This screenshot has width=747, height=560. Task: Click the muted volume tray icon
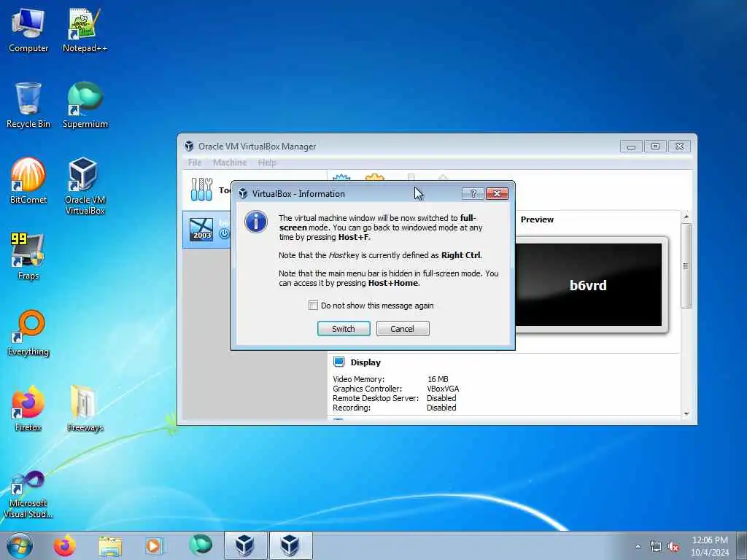click(673, 547)
